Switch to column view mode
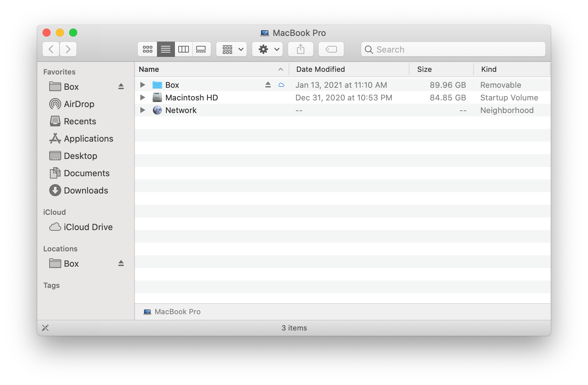The height and width of the screenshot is (385, 588). tap(184, 49)
